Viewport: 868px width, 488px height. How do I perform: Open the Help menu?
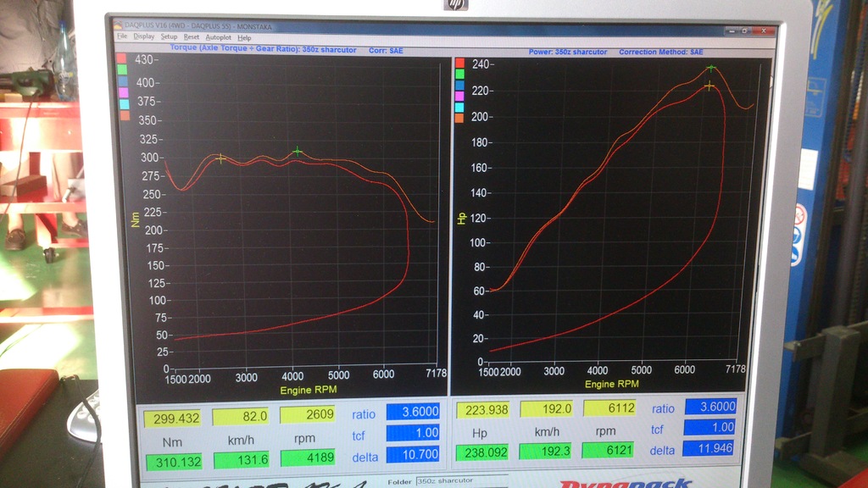click(244, 37)
